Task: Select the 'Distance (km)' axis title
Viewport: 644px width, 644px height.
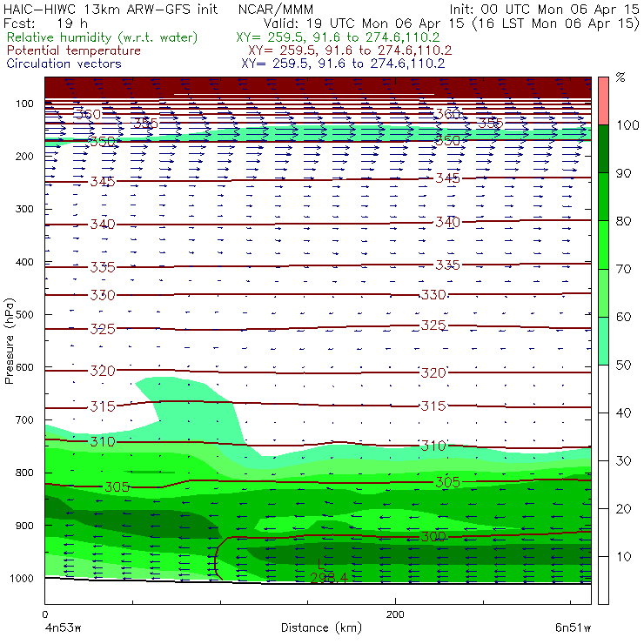Action: click(321, 627)
